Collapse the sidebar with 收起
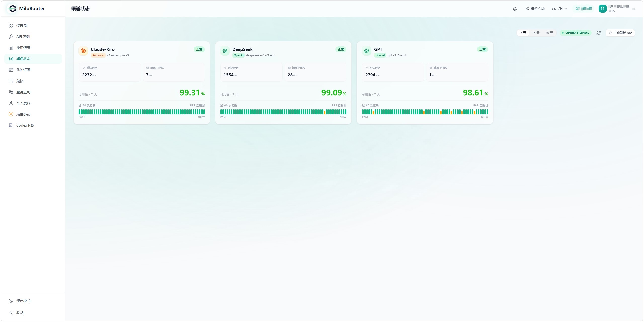This screenshot has width=644, height=322. click(33, 313)
